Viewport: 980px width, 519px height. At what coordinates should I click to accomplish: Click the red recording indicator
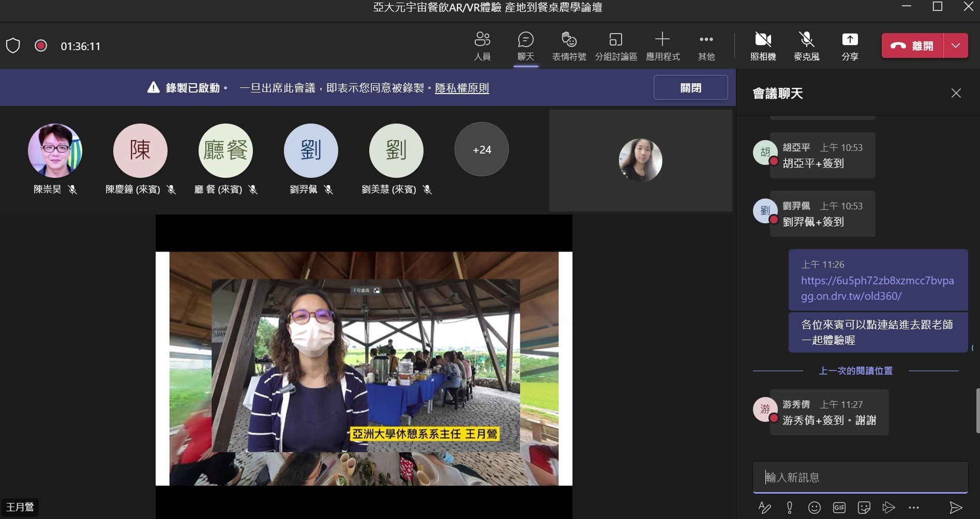pos(41,45)
